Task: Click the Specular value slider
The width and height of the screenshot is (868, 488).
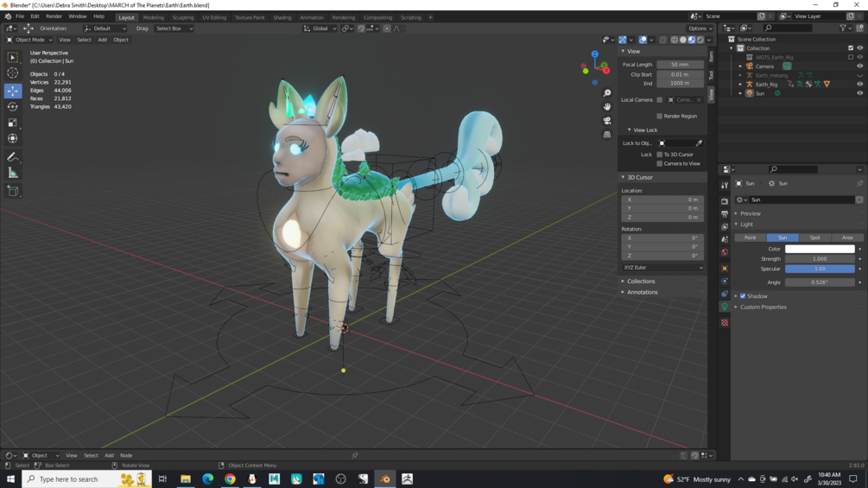Action: pos(820,269)
